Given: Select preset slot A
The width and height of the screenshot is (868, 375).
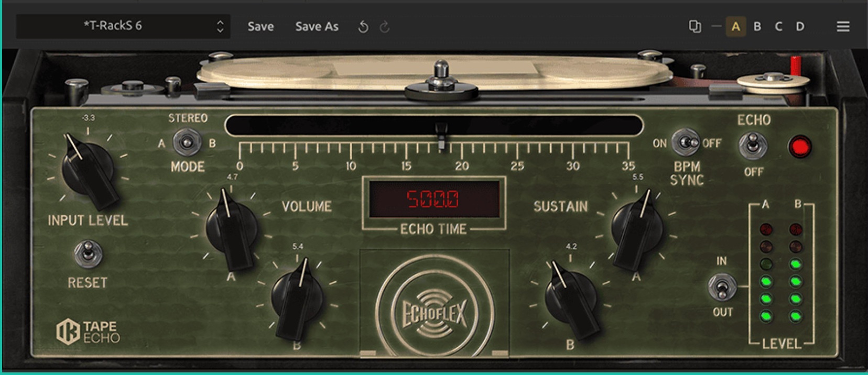Looking at the screenshot, I should tap(736, 26).
